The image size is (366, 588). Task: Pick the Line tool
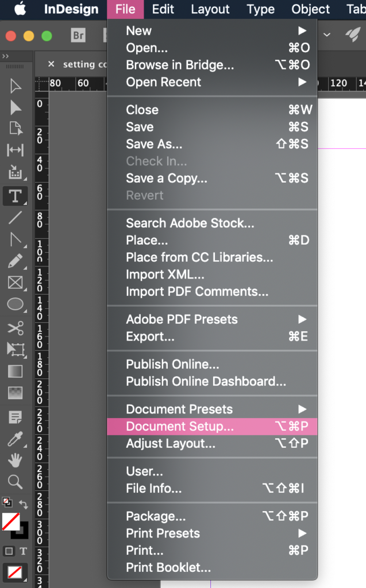point(16,218)
